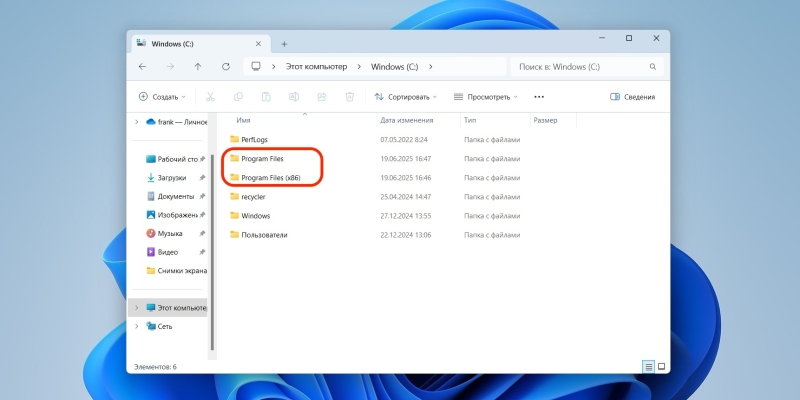This screenshot has height=400, width=800.
Task: Click the search box Поиск в: Windows (C:)
Action: (x=587, y=67)
